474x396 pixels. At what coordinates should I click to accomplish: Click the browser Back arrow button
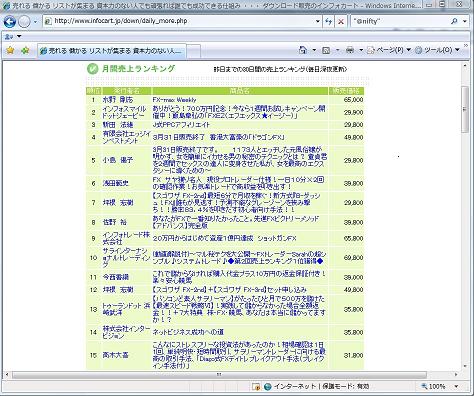point(10,22)
